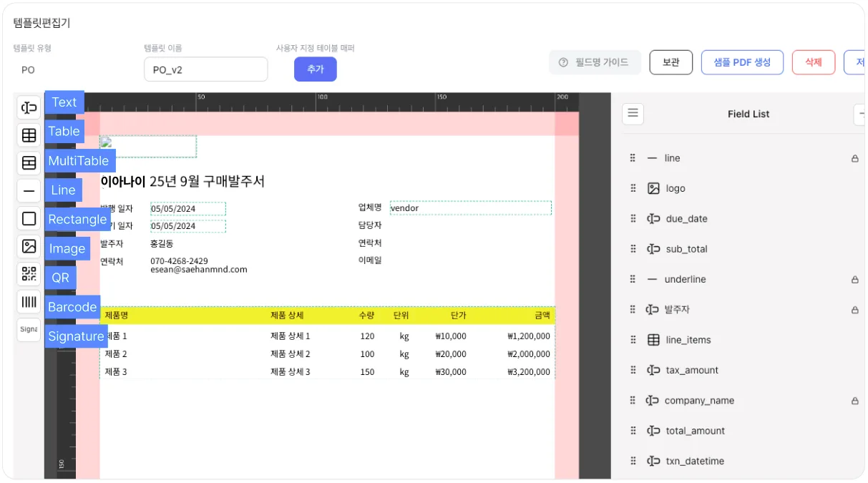Select the QR code tool
This screenshot has width=868, height=483.
coord(29,274)
